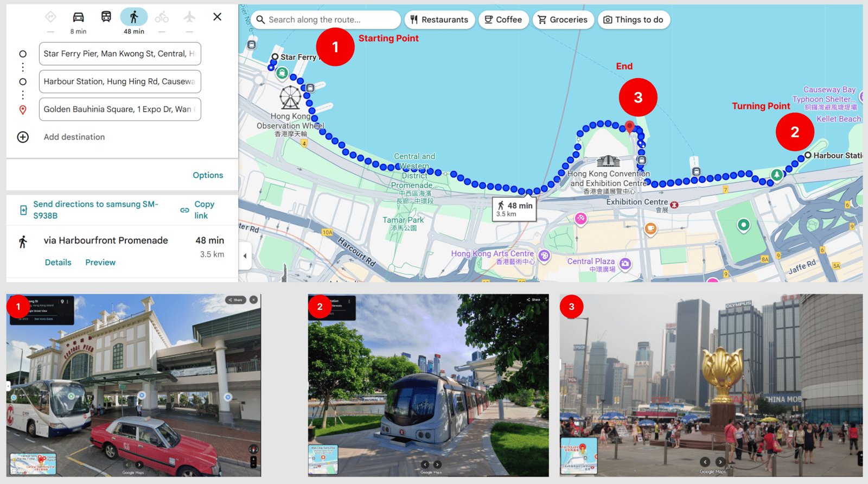This screenshot has height=484, width=868.
Task: Select the Coffee category chip
Action: (x=503, y=20)
